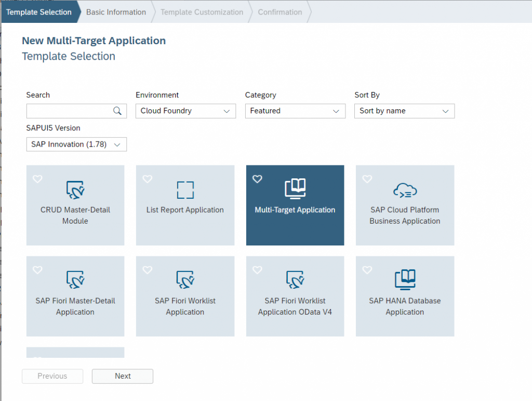The height and width of the screenshot is (401, 532).
Task: Favorite the SAP HANA Database Application
Action: pos(367,270)
